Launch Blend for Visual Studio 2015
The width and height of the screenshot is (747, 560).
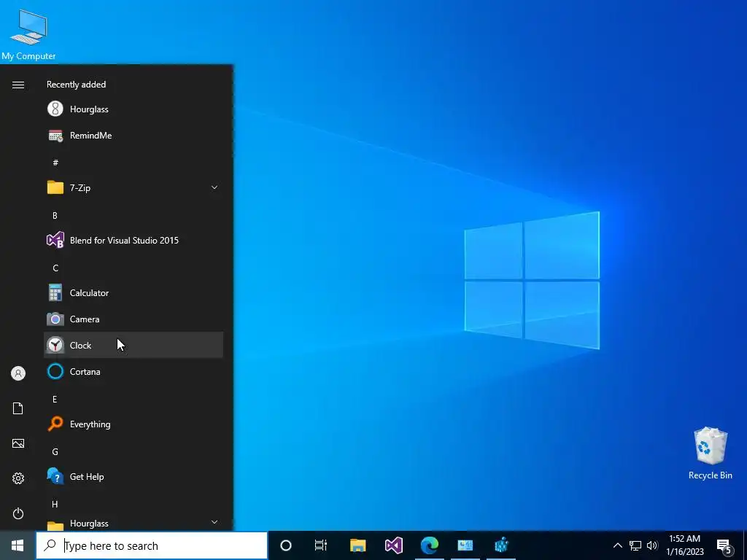pyautogui.click(x=133, y=240)
